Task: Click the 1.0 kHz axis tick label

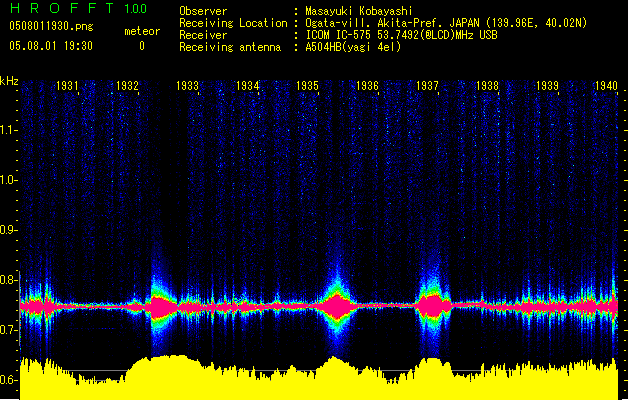Action: click(9, 180)
